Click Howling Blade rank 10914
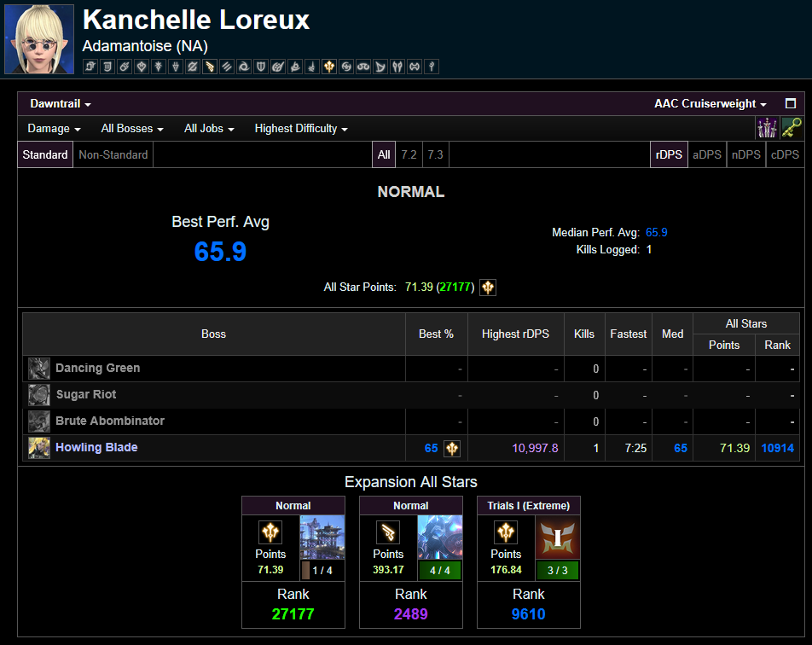812x645 pixels. (777, 448)
